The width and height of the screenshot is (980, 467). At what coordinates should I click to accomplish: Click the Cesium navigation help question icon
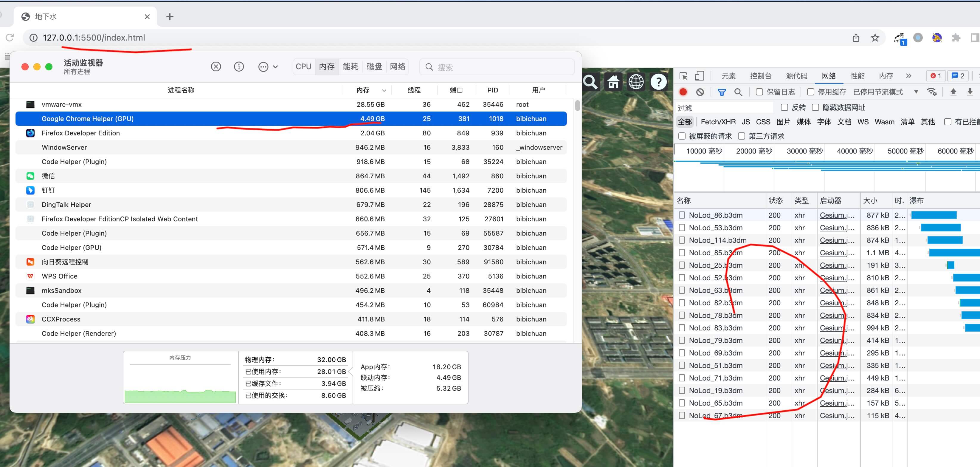point(658,81)
